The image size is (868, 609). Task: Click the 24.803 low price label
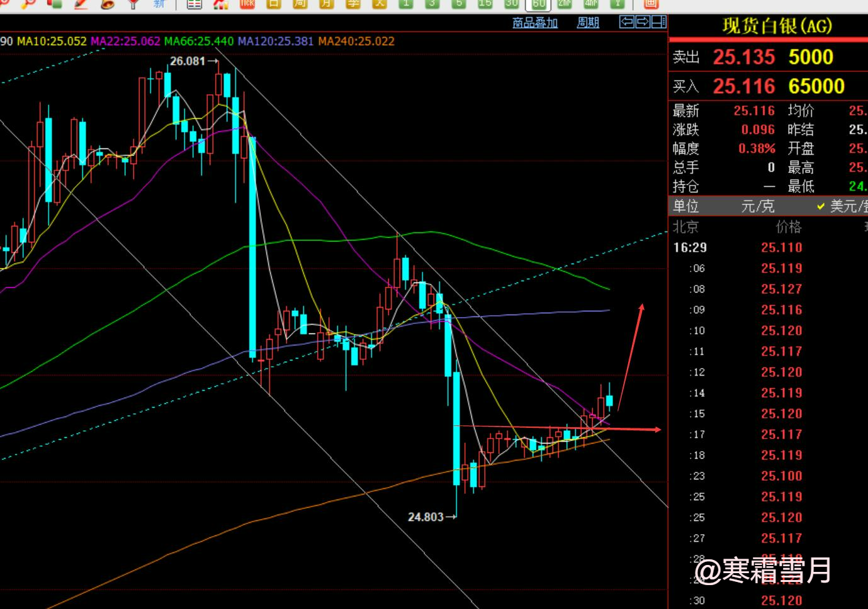(426, 517)
